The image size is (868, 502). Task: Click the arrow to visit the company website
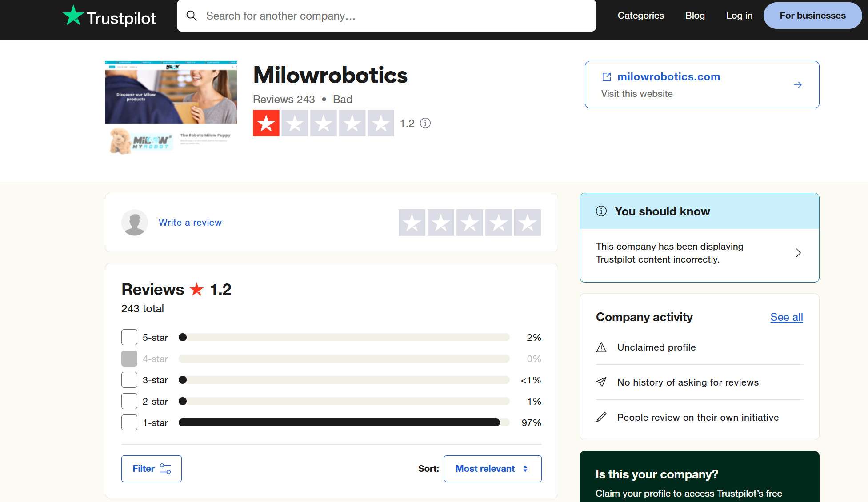(x=798, y=84)
